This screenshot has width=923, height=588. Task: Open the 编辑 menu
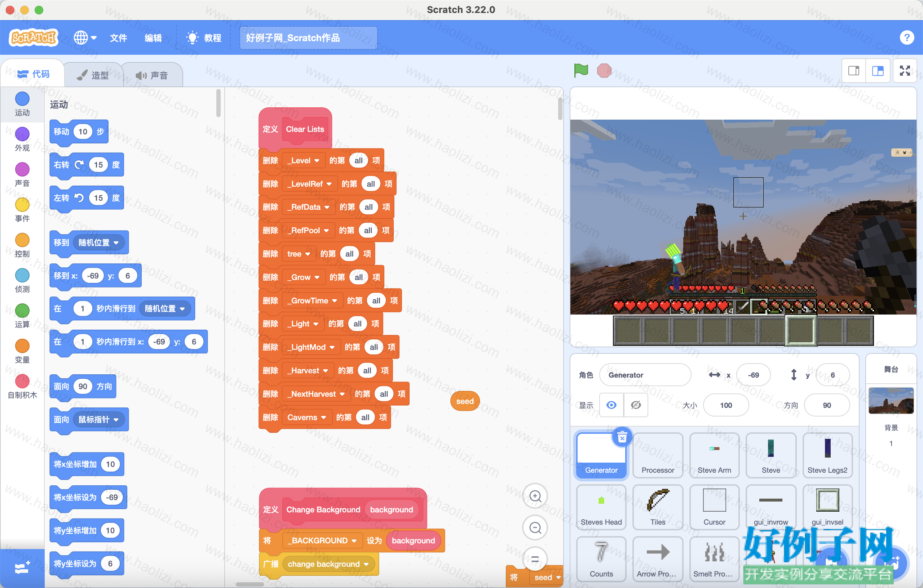coord(153,38)
